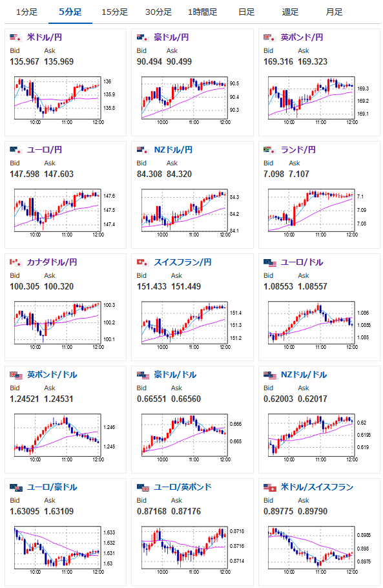Click the South Africa flag icon beside ランド/円
383x588 pixels.
269,150
